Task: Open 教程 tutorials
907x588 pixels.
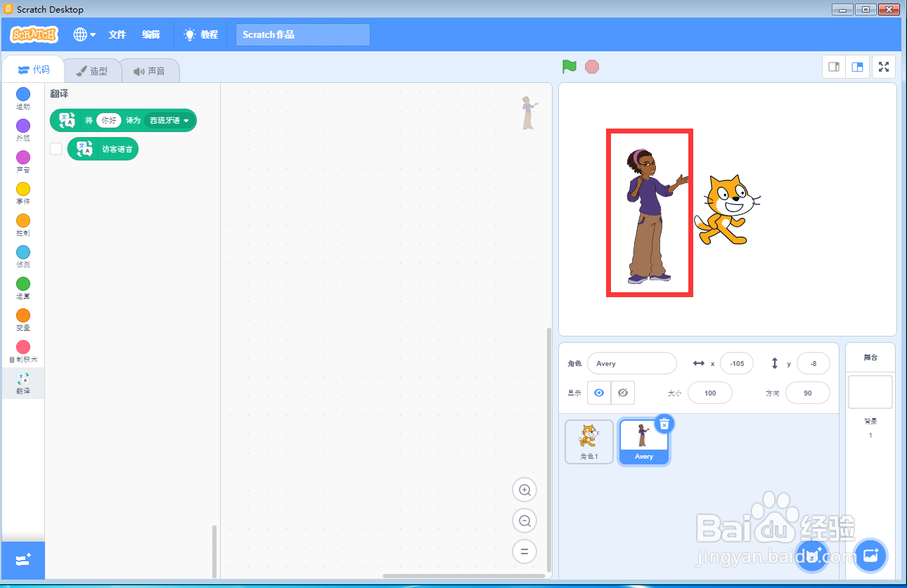Action: pos(201,34)
